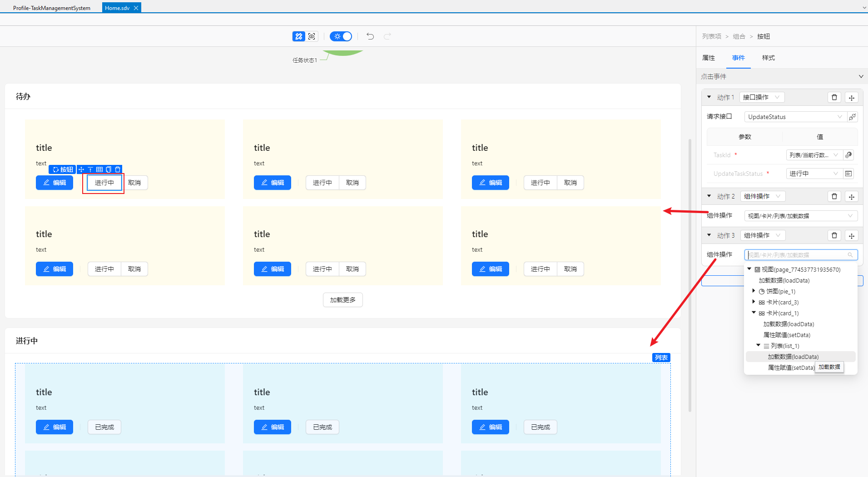Image resolution: width=868 pixels, height=477 pixels.
Task: Click the move handle of 动作 2
Action: pos(852,196)
